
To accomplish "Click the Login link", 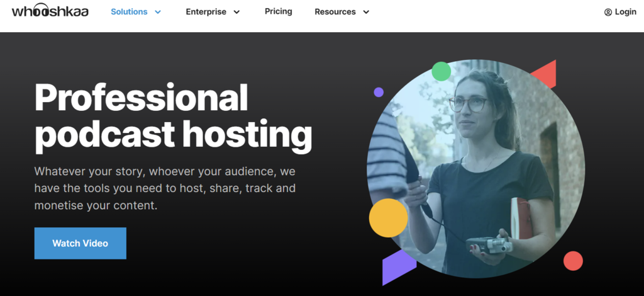I will click(626, 12).
